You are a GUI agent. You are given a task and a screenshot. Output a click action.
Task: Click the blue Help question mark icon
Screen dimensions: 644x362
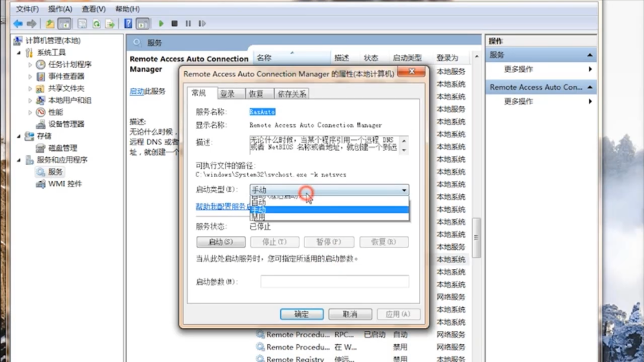[128, 24]
